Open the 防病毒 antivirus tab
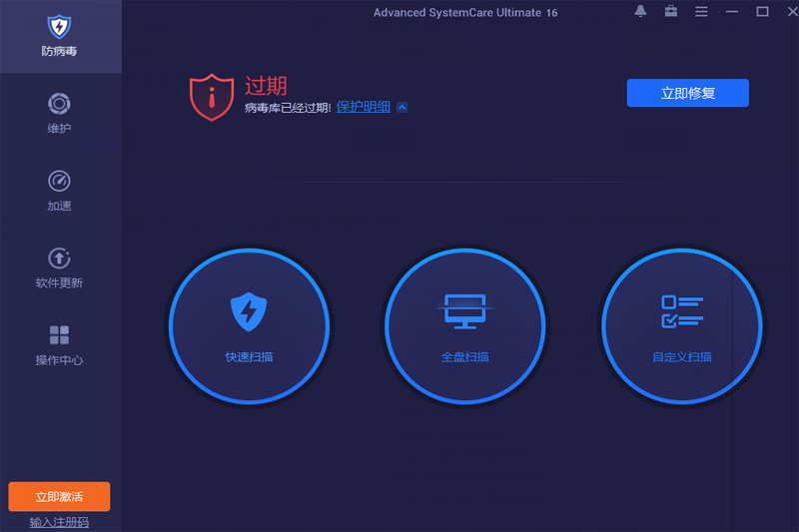 (60, 36)
